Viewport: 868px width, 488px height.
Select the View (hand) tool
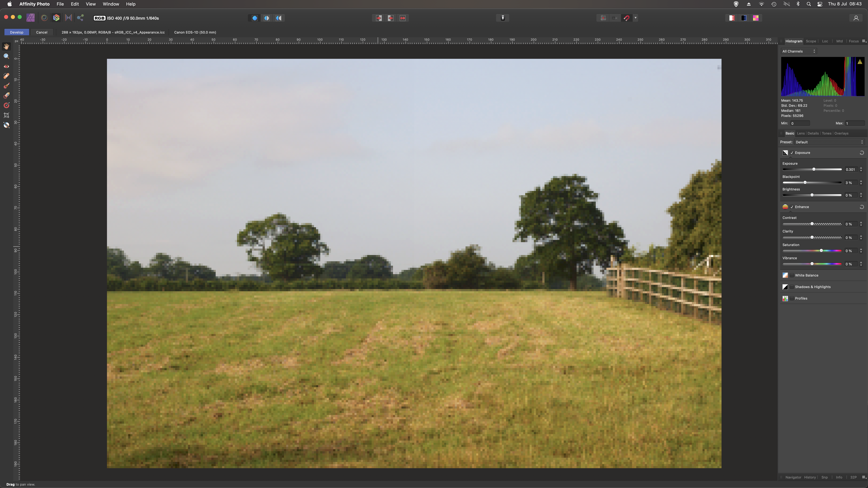[6, 46]
